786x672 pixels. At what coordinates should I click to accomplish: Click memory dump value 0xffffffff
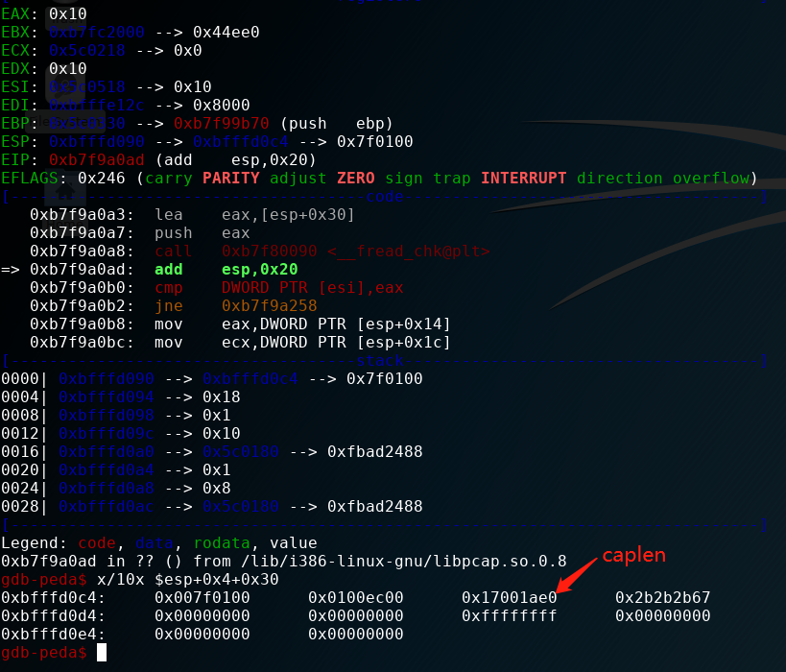point(510,615)
